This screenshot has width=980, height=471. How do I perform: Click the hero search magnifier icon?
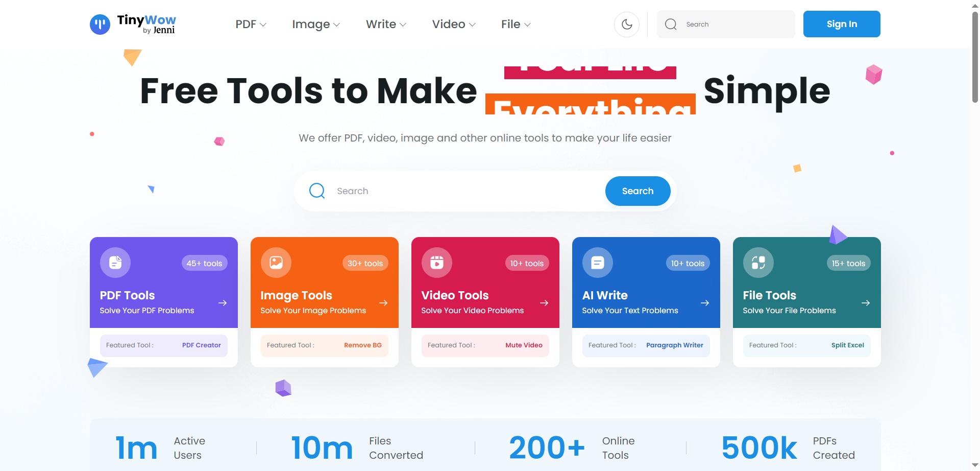pyautogui.click(x=317, y=191)
